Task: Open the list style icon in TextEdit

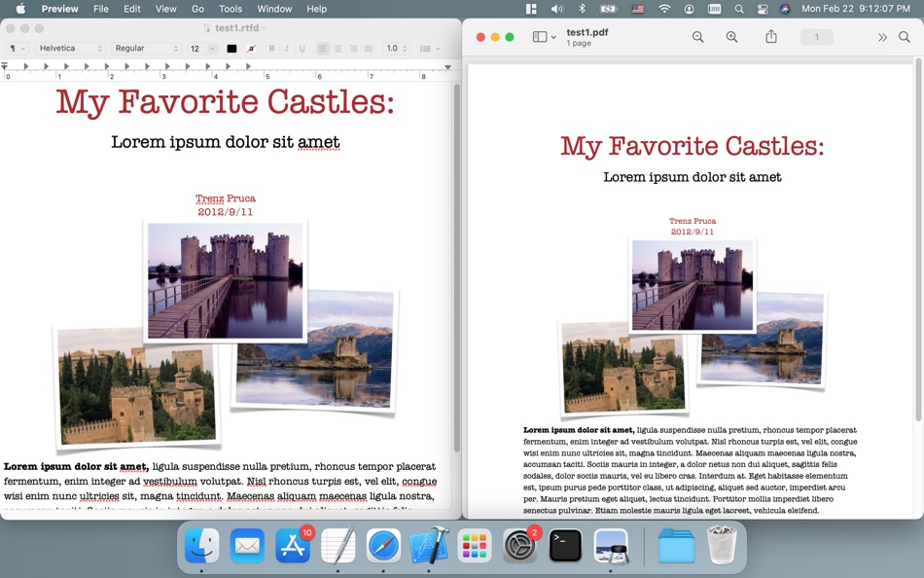Action: (x=428, y=49)
